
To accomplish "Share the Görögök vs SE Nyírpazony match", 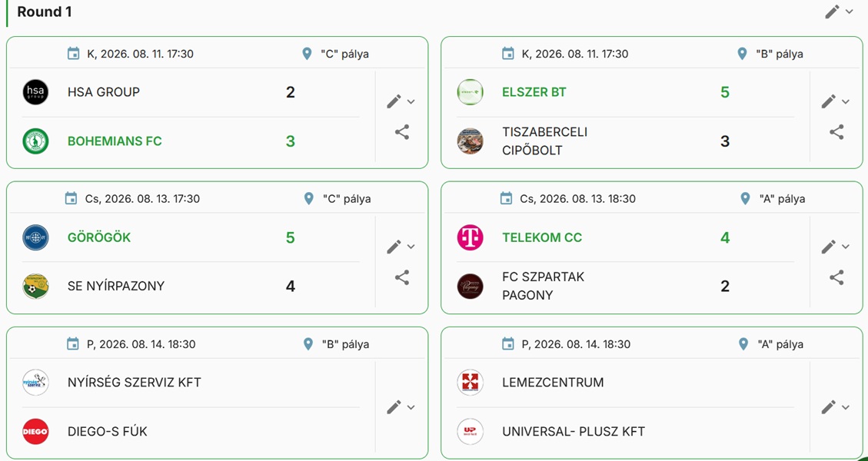I will tap(402, 277).
